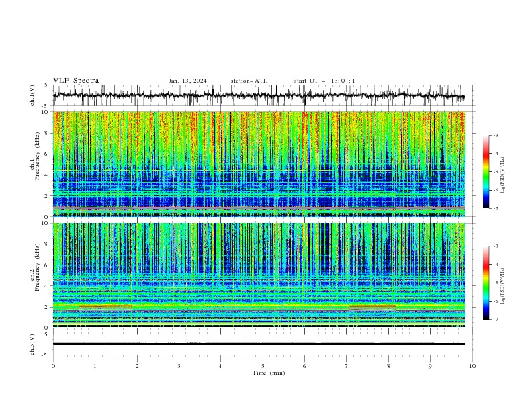Click the "8" tick on ch.1 frequency axis
The image size is (532, 411).
pos(48,133)
